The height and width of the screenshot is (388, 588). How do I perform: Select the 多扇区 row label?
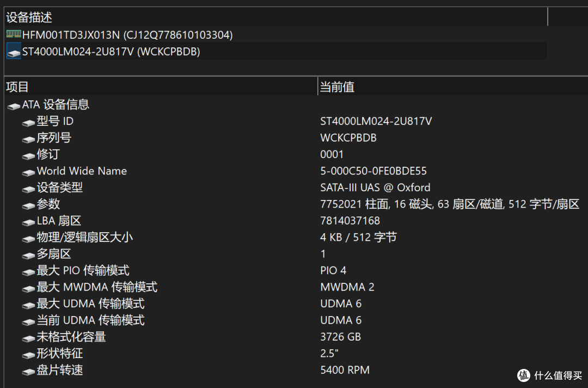(x=53, y=254)
